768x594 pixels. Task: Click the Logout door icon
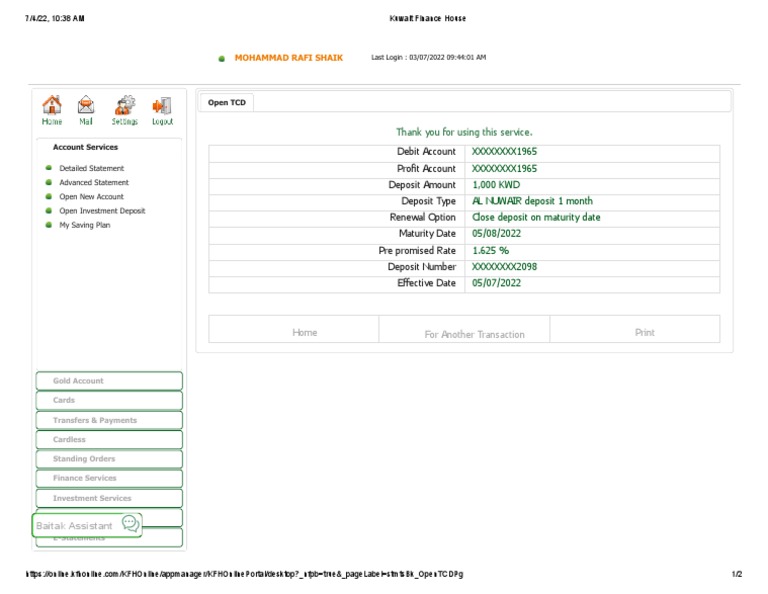[x=162, y=105]
